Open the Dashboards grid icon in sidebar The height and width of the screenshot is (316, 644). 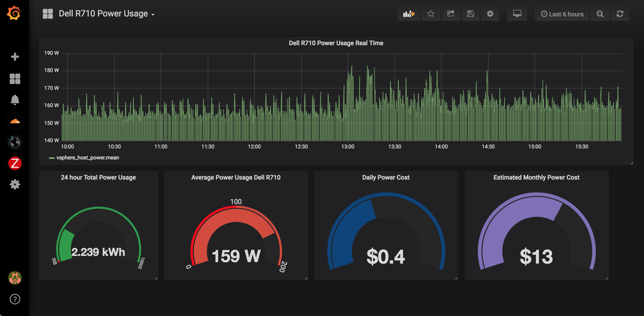pos(15,79)
